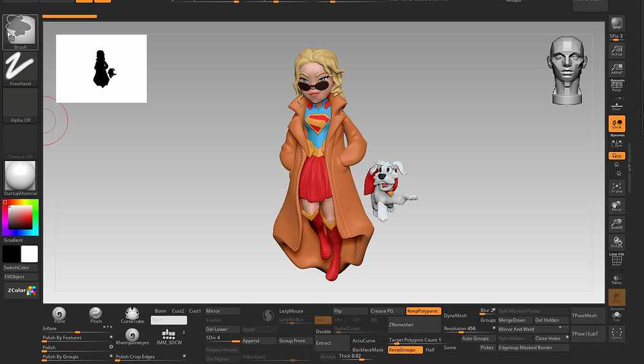Screen dimensions: 644x364
Task: Select the IMM_3DCW insert brush
Action: click(169, 336)
